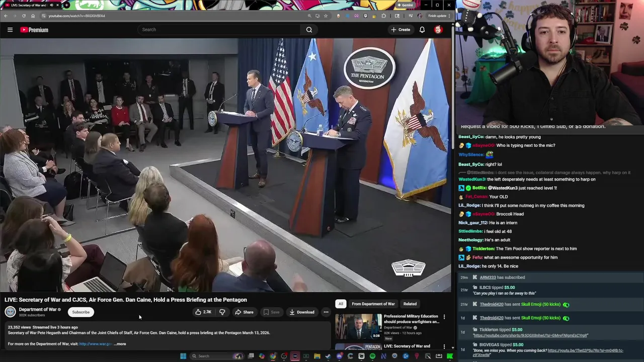Go back in the browser
644x362 pixels.
pyautogui.click(x=6, y=16)
